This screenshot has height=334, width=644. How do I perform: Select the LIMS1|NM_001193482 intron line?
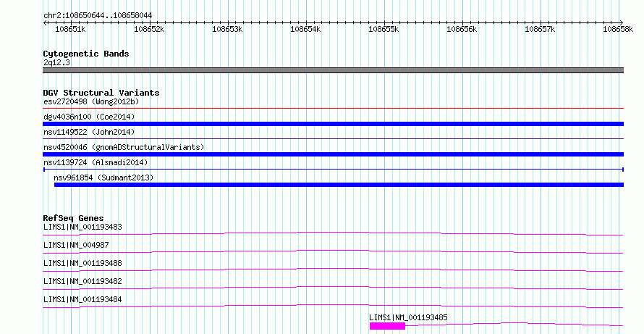(333, 288)
